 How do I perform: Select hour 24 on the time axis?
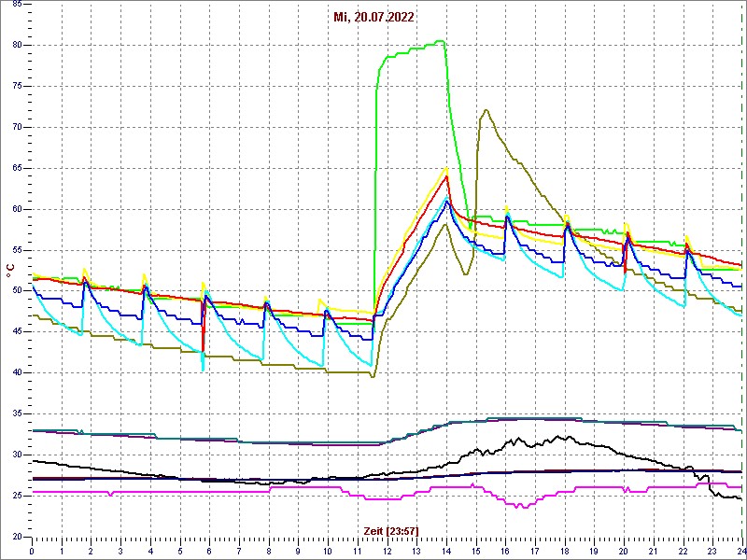(740, 551)
